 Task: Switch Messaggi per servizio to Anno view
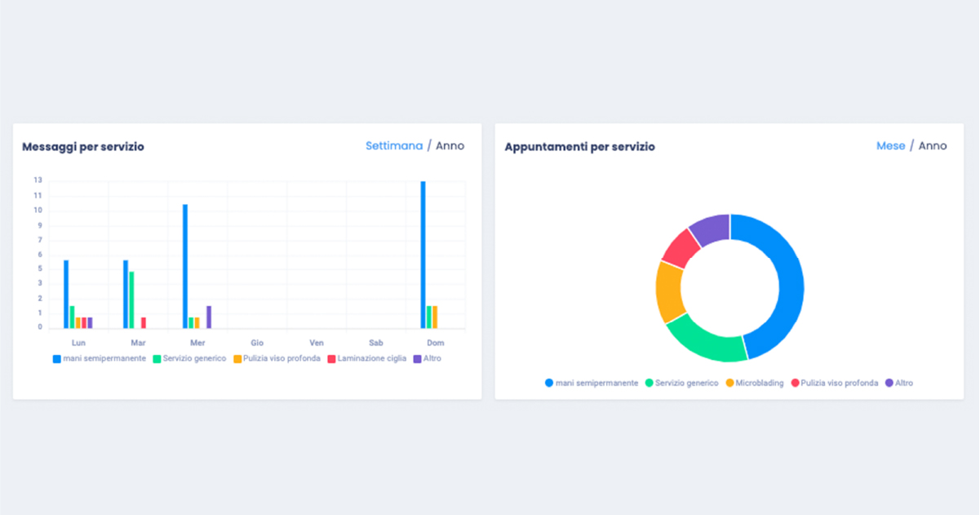[x=450, y=146]
